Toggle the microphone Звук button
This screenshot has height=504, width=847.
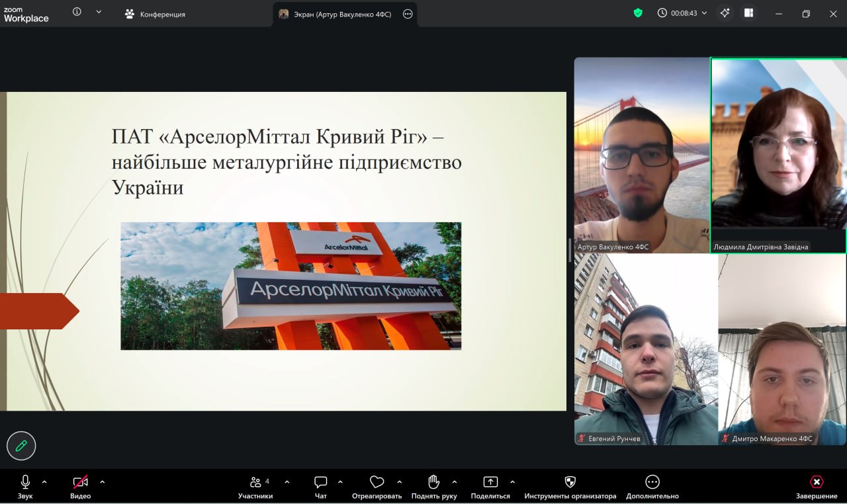(25, 486)
